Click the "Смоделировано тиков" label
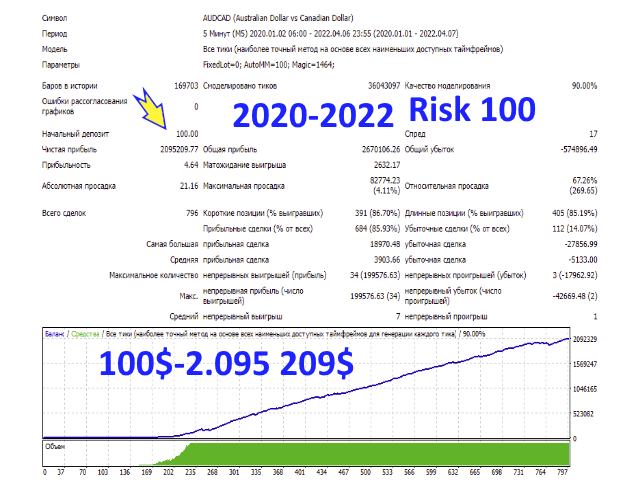640x480 pixels. pos(240,86)
